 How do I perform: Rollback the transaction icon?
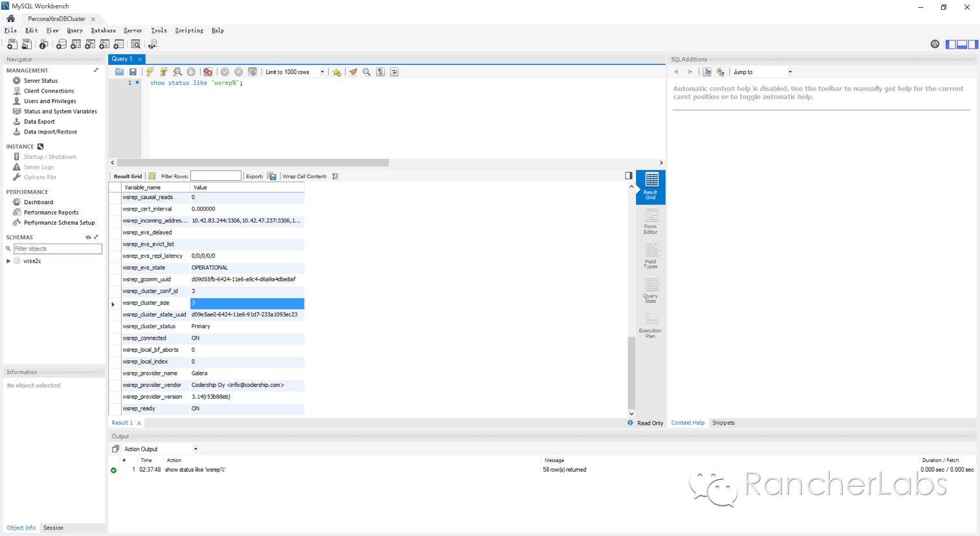[238, 72]
